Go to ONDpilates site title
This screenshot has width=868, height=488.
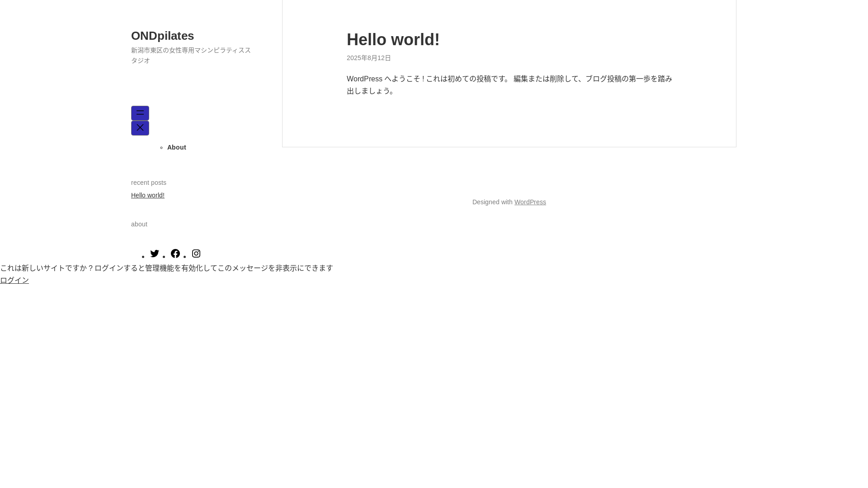point(162,36)
